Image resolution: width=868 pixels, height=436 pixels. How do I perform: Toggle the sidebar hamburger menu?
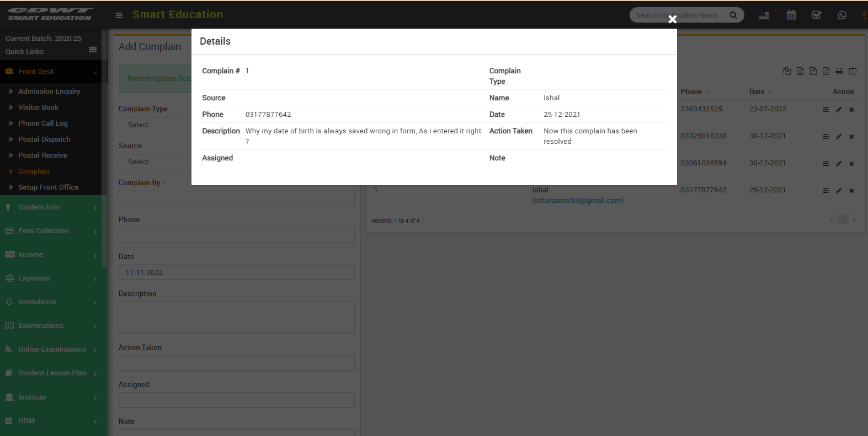tap(119, 15)
